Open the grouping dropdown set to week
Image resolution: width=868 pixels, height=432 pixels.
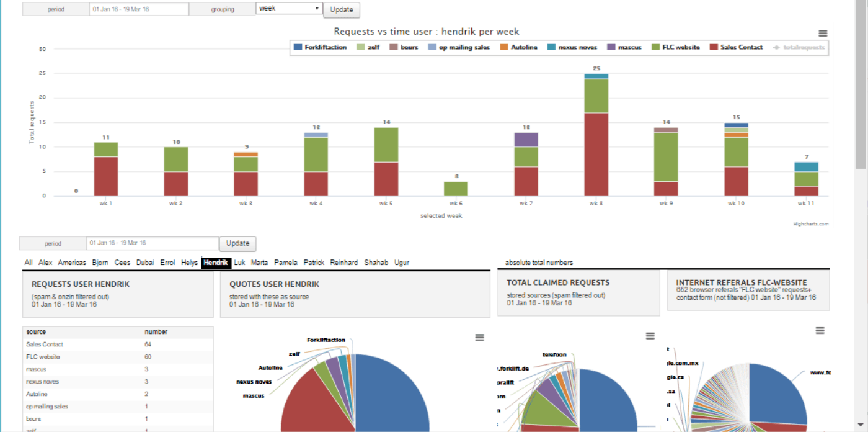[289, 9]
